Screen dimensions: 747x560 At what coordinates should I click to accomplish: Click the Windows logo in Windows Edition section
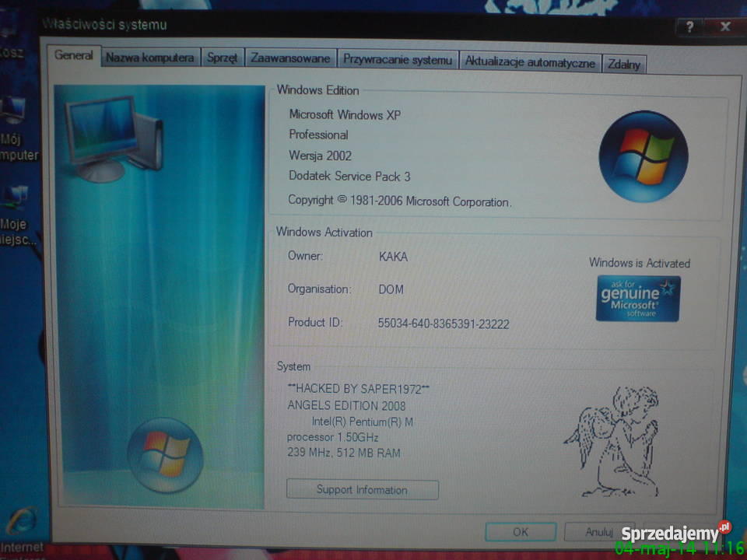click(x=644, y=156)
